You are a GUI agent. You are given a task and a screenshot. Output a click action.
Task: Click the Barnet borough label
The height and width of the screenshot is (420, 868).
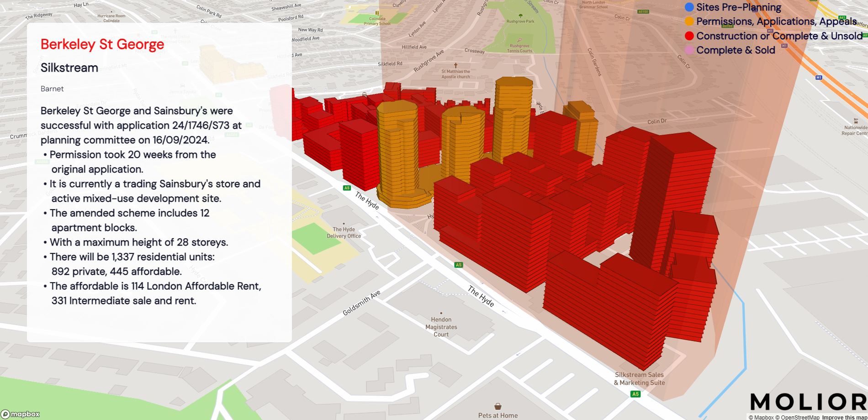tap(52, 89)
